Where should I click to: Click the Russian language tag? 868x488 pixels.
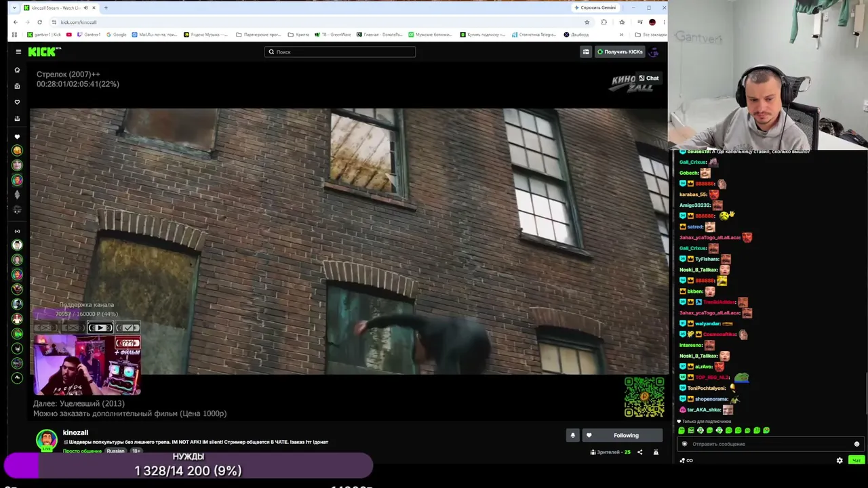(115, 451)
